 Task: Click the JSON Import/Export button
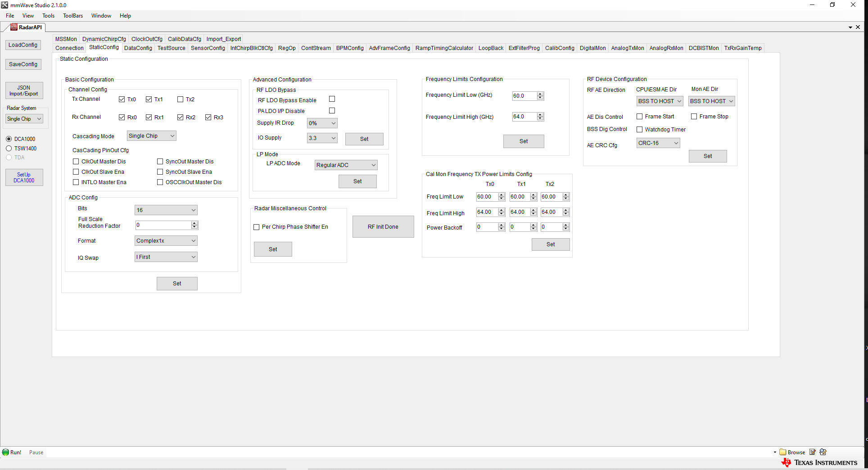(x=24, y=90)
